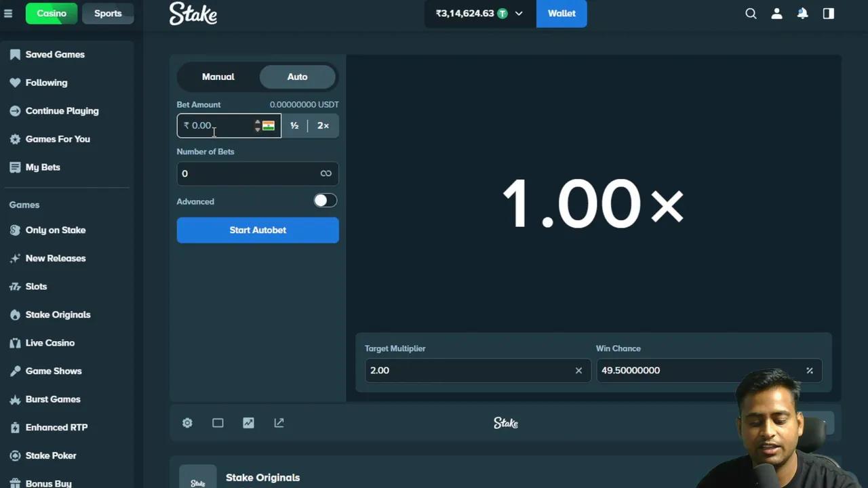Halve the bet with the ½ button
This screenshot has height=488, width=868.
point(294,125)
